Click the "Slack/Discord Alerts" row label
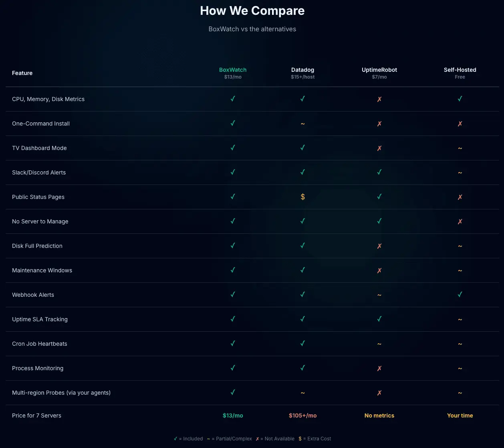Screen dimensions: 504x448 click(x=39, y=172)
